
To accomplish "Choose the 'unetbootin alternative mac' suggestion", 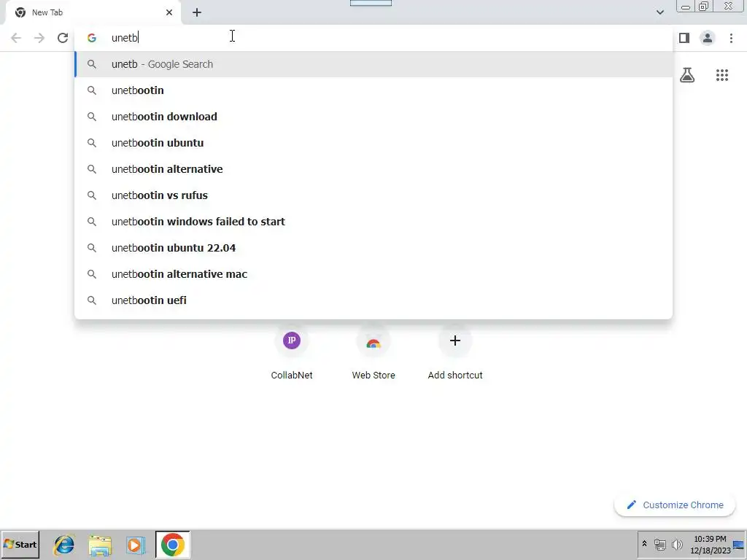I will tap(374, 274).
